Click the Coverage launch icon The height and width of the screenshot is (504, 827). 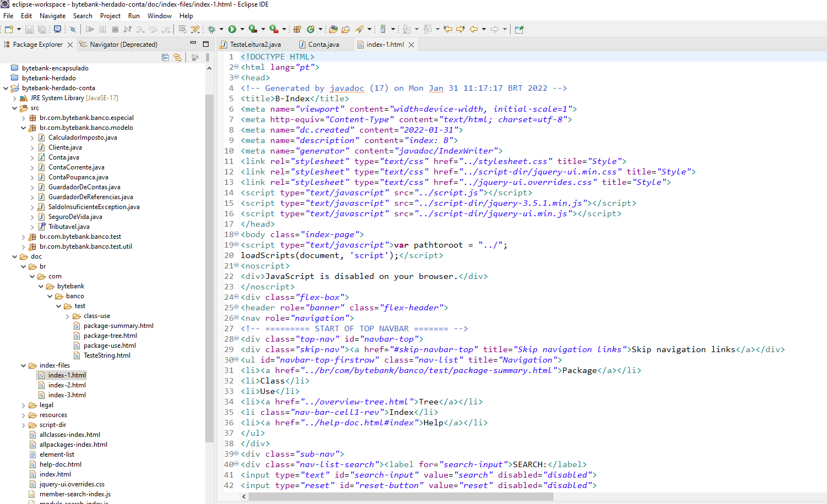coord(253,29)
